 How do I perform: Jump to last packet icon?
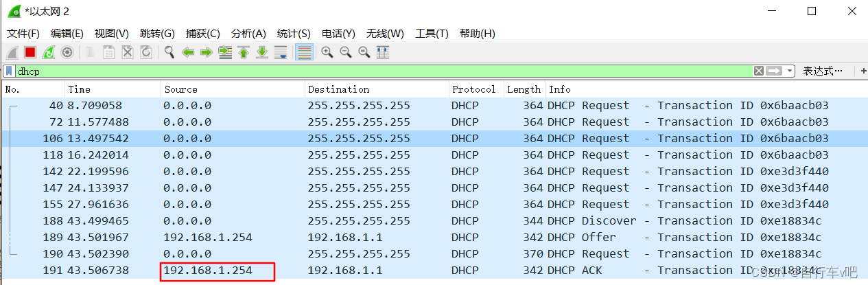click(262, 52)
